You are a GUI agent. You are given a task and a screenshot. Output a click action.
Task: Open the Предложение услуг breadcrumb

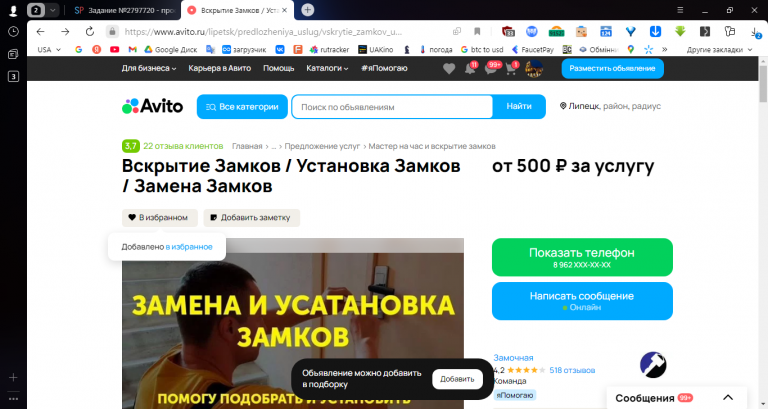point(322,146)
